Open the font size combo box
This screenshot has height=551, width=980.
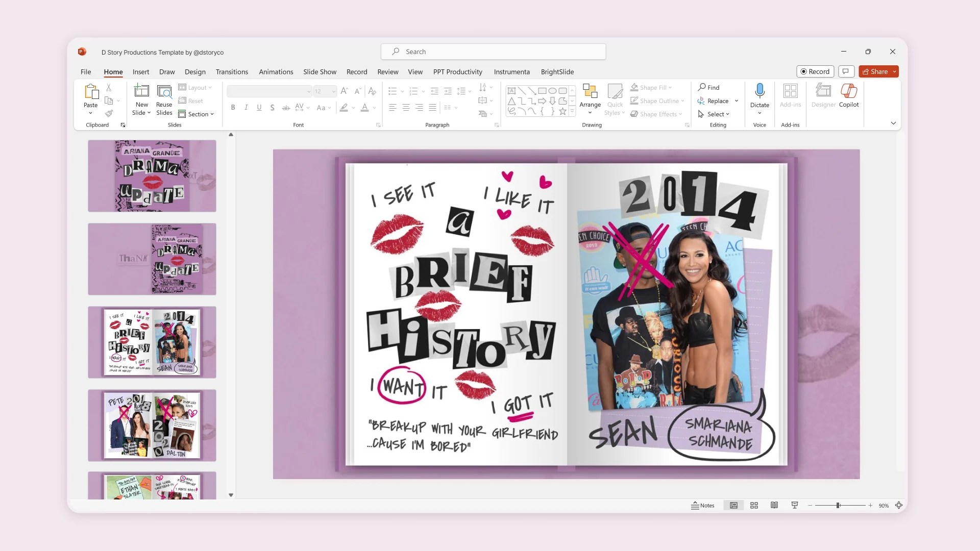(x=325, y=91)
